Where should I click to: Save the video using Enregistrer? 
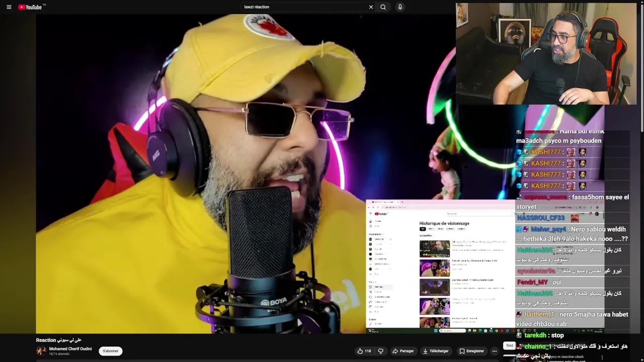point(471,351)
